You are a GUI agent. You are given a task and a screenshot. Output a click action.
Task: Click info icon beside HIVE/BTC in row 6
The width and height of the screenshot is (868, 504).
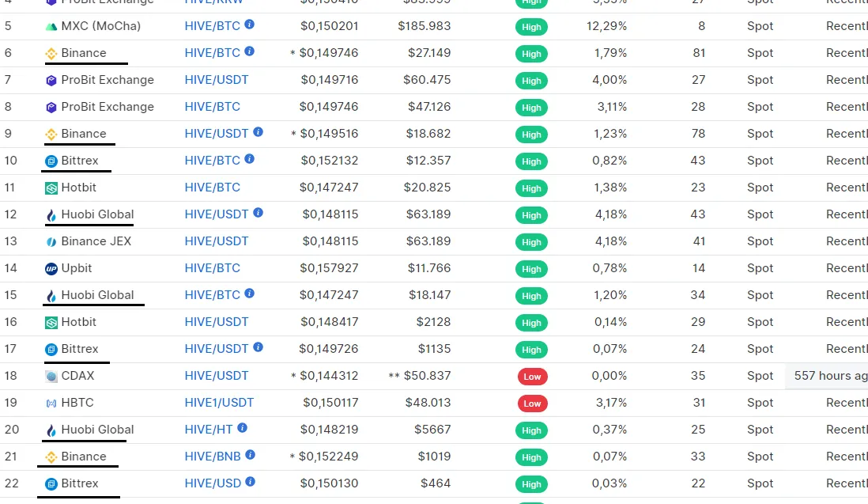(x=250, y=51)
